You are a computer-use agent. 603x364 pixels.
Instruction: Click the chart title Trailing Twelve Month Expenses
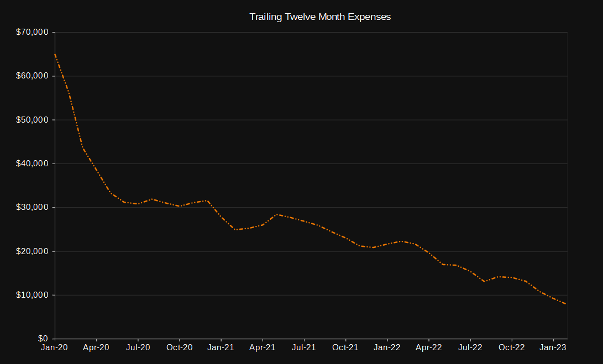coord(320,17)
